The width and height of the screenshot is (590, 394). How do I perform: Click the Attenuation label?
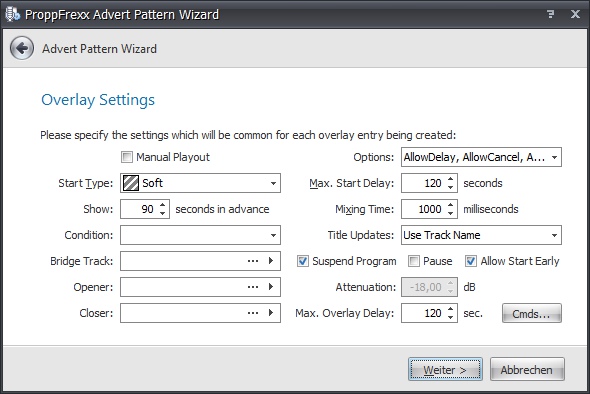(x=366, y=287)
